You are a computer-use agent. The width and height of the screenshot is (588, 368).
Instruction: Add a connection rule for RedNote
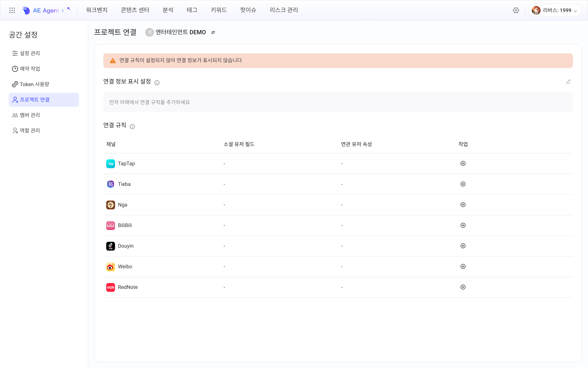tap(463, 287)
